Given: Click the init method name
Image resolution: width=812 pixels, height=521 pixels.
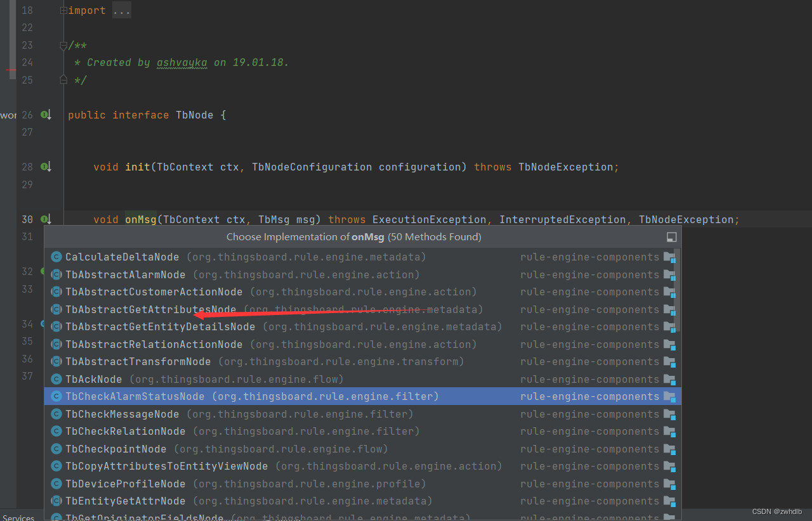Looking at the screenshot, I should [x=138, y=167].
